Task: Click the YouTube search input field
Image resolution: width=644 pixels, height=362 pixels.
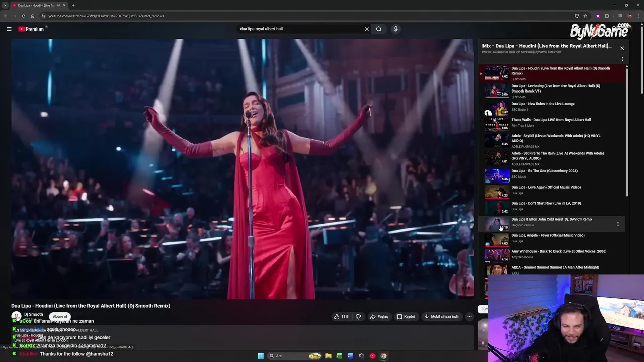Action: pos(299,29)
